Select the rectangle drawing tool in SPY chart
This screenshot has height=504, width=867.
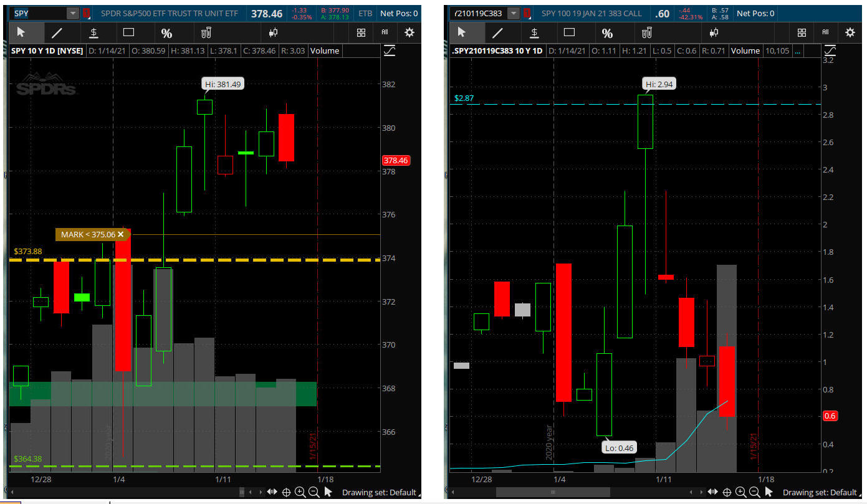coord(129,32)
